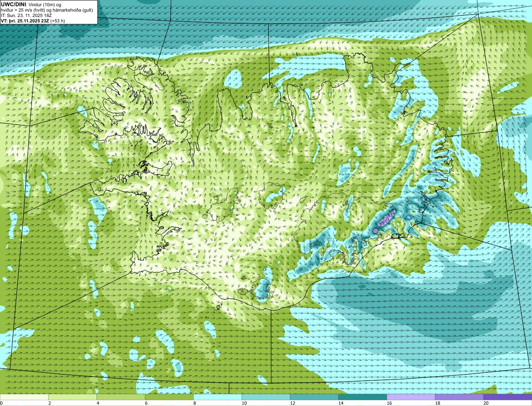
Task: Click the "12" scale label
Action: [293, 403]
